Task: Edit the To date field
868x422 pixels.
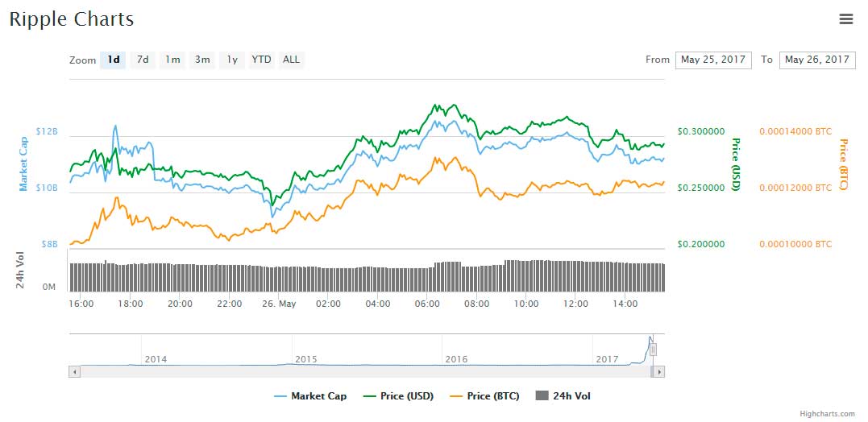Action: tap(817, 60)
